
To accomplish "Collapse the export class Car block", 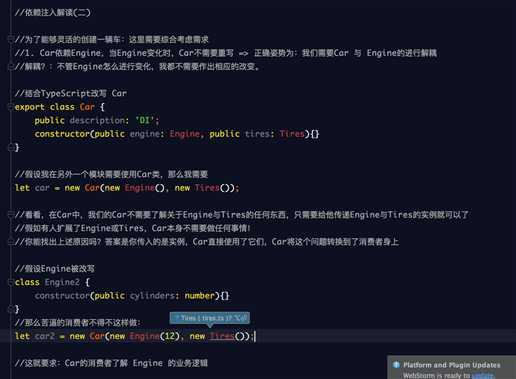I will (x=11, y=107).
